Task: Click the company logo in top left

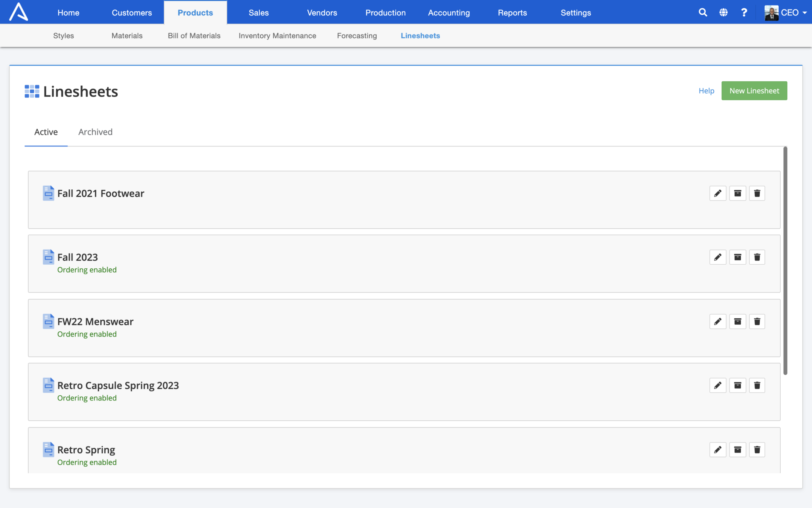Action: coord(19,12)
